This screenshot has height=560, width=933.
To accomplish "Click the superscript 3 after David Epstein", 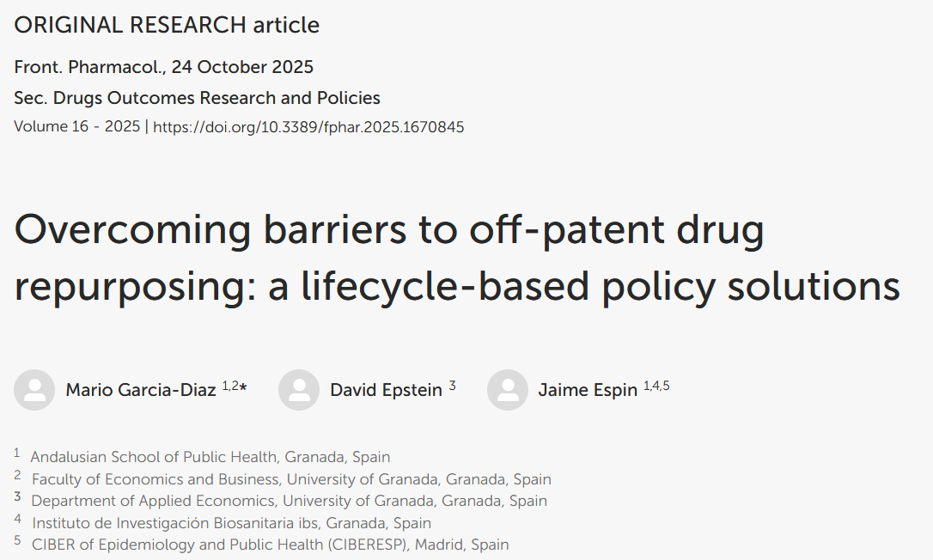I will pyautogui.click(x=453, y=387).
